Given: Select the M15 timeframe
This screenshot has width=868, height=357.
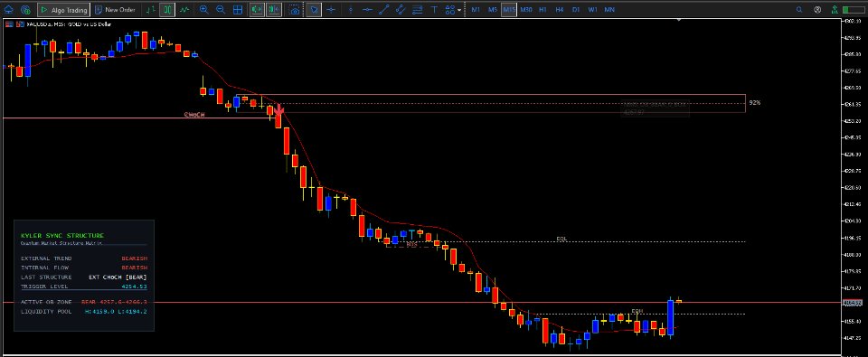Looking at the screenshot, I should (509, 10).
